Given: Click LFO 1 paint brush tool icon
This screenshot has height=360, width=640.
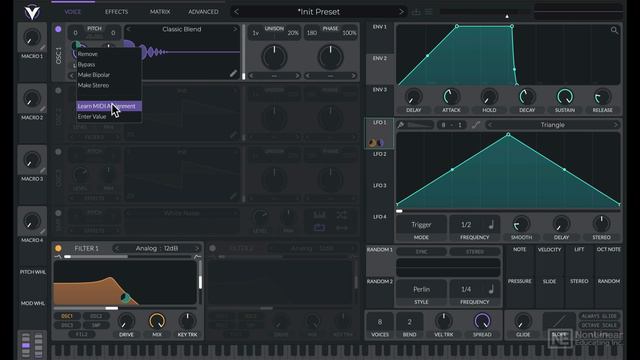Looking at the screenshot, I should [401, 125].
